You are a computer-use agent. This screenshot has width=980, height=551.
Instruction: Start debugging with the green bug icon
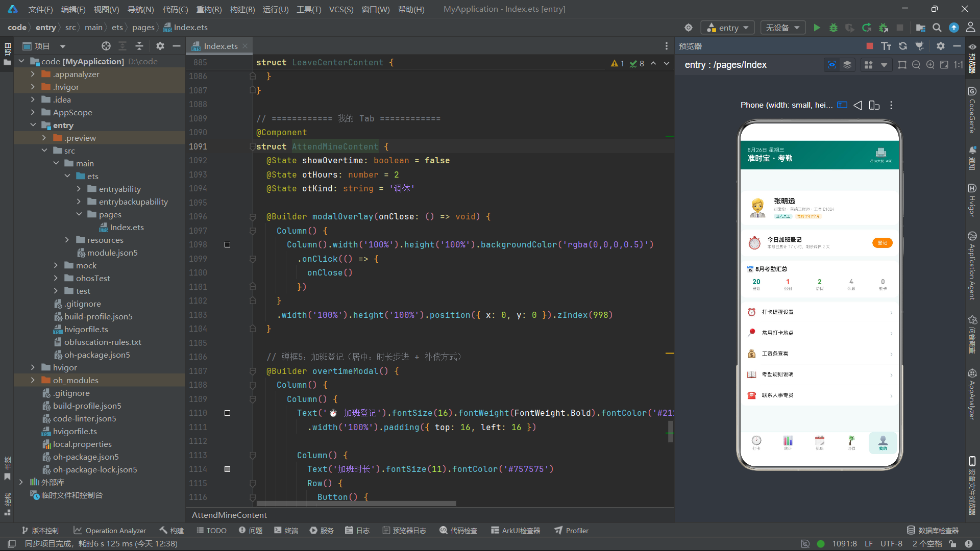833,28
